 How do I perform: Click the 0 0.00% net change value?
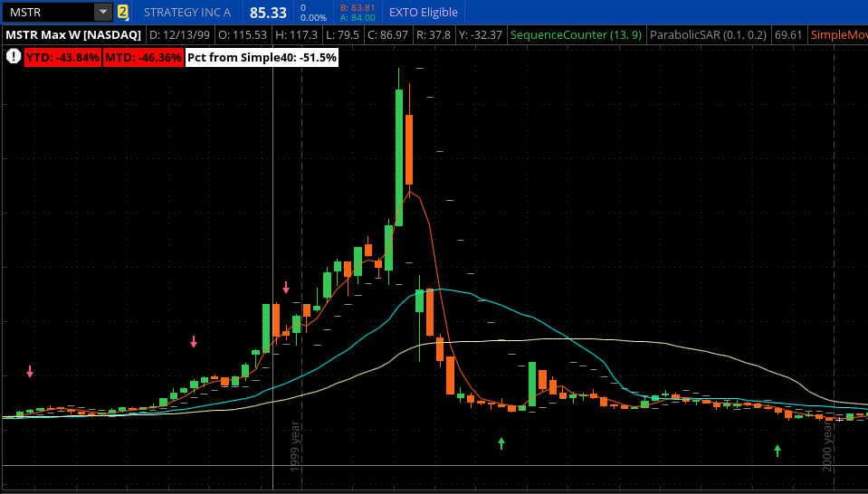tap(312, 12)
